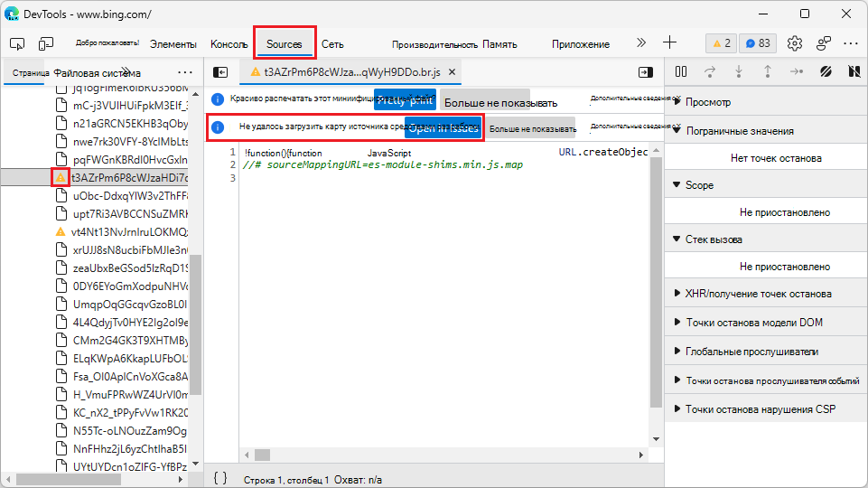The height and width of the screenshot is (488, 868).
Task: Click the pretty print braces icon in status bar
Action: point(220,479)
